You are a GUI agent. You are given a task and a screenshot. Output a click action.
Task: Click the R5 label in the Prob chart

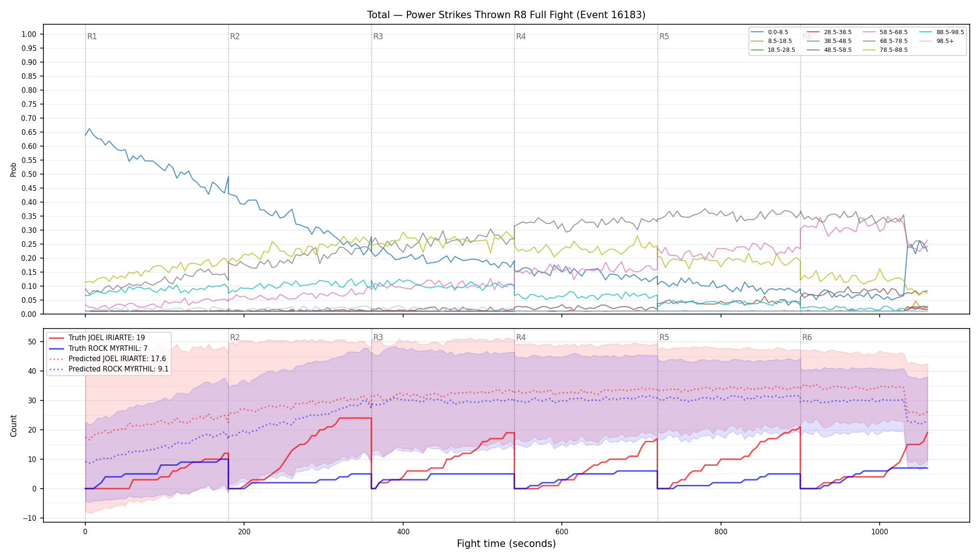tap(664, 36)
